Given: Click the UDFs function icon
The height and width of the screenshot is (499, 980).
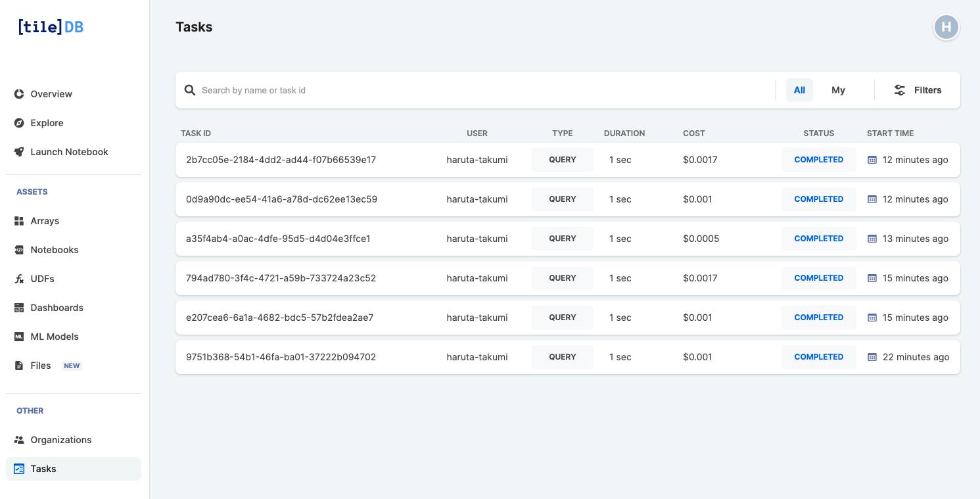Looking at the screenshot, I should (19, 279).
